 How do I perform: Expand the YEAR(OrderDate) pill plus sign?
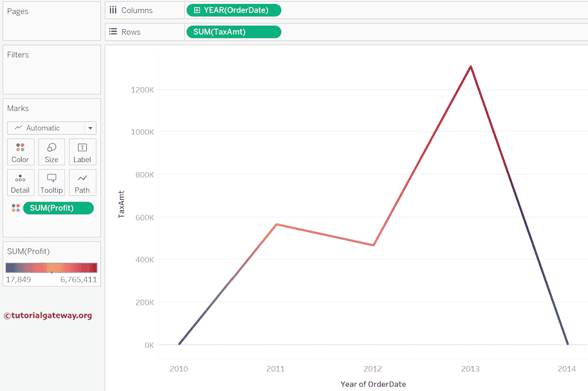197,10
